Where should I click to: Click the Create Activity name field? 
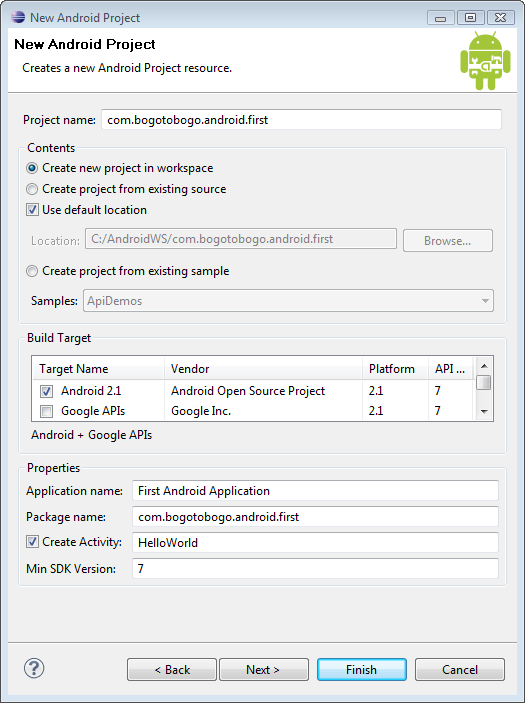click(x=315, y=543)
